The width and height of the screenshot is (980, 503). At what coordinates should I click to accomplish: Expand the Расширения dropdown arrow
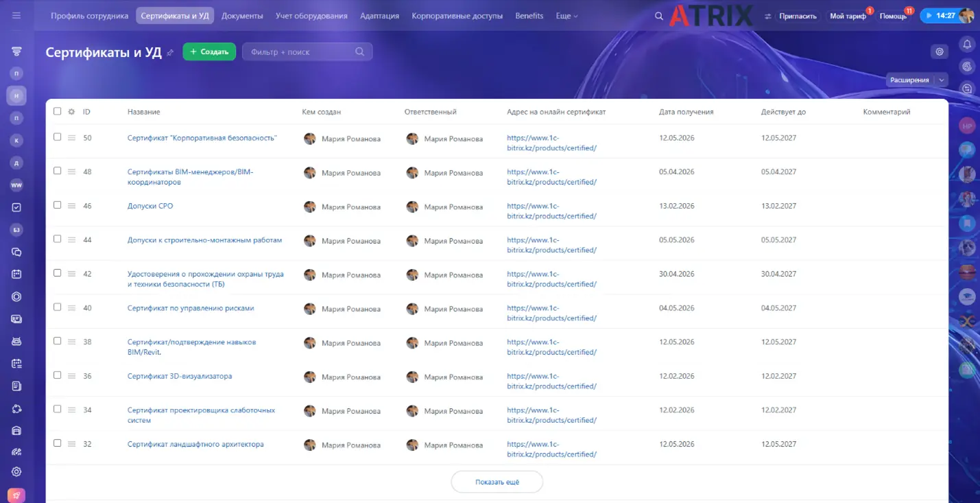tap(942, 80)
